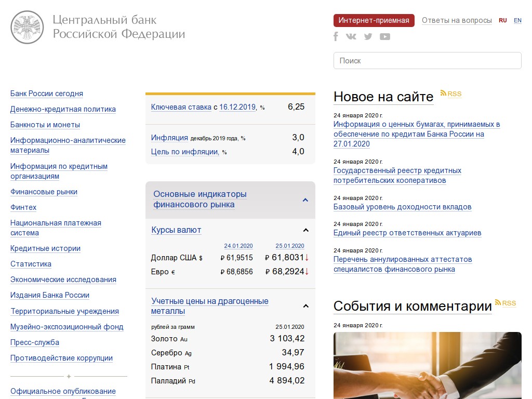
Task: Select the RU language option
Action: coord(503,20)
